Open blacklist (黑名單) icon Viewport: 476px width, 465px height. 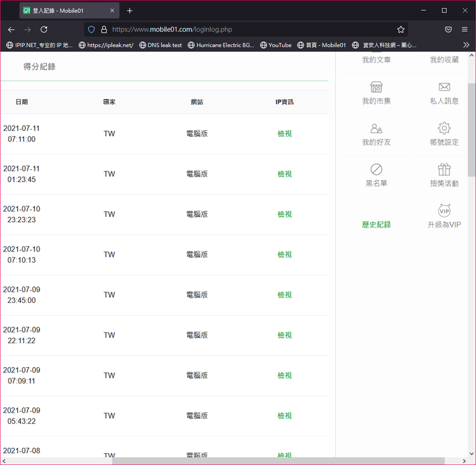click(x=376, y=169)
